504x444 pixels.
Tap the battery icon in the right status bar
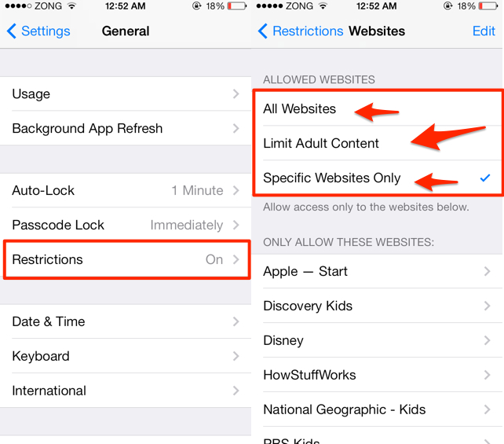click(488, 6)
